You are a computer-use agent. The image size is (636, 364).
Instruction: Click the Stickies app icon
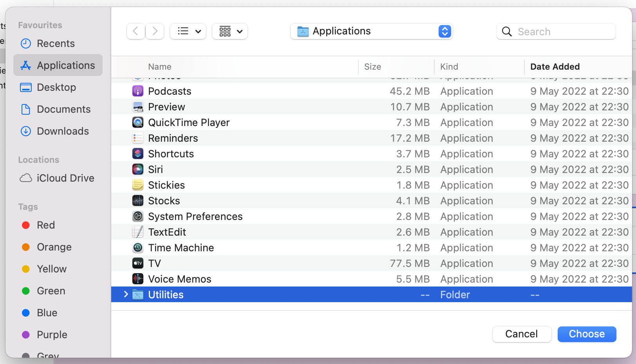pyautogui.click(x=137, y=185)
